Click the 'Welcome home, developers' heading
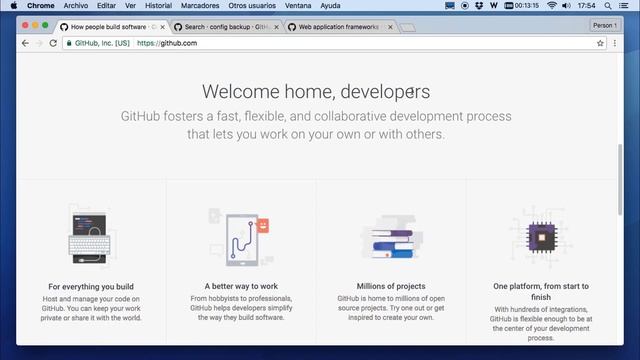This screenshot has width=640, height=360. 316,91
